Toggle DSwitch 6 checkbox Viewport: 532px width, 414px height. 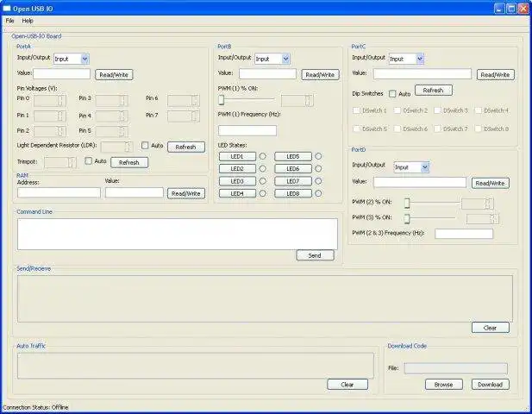click(x=397, y=129)
